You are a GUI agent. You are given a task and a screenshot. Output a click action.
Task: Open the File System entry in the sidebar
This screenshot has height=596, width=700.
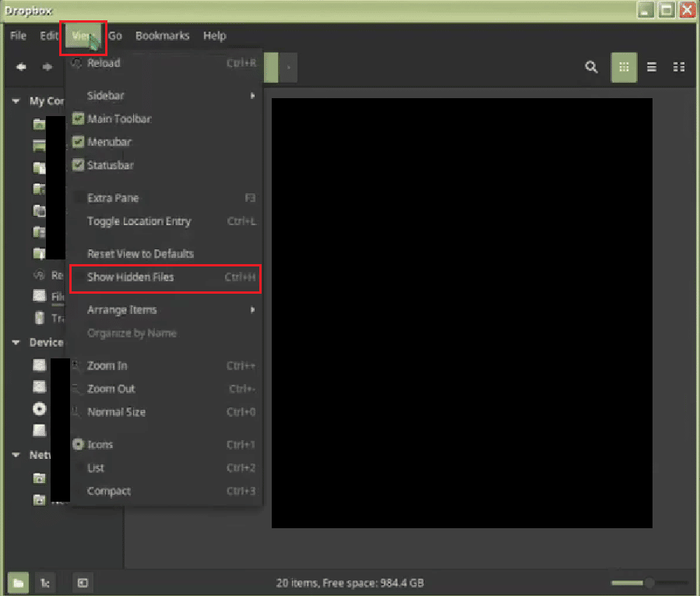48,296
